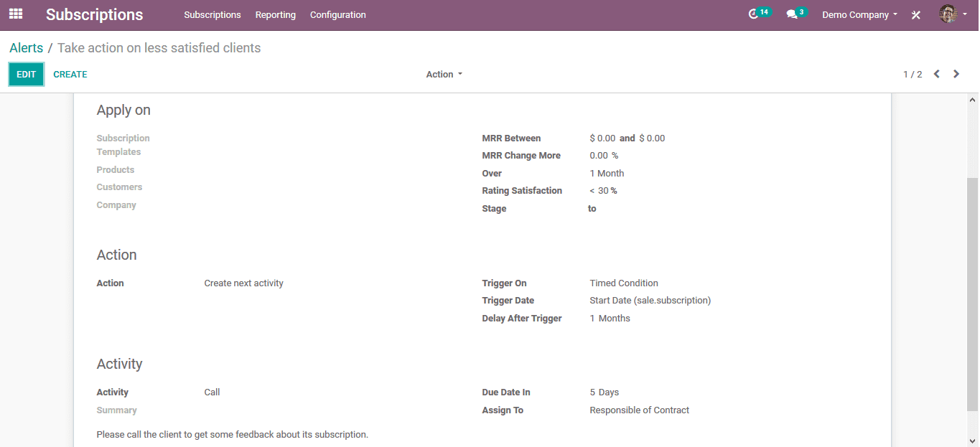
Task: Click 'Please call the client' note text
Action: pyautogui.click(x=233, y=435)
